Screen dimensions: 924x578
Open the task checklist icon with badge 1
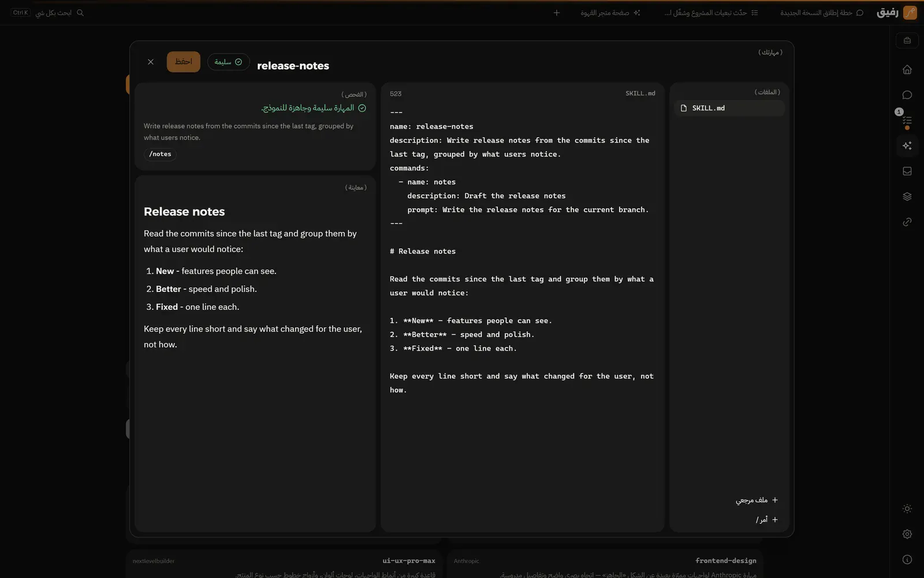coord(907,120)
